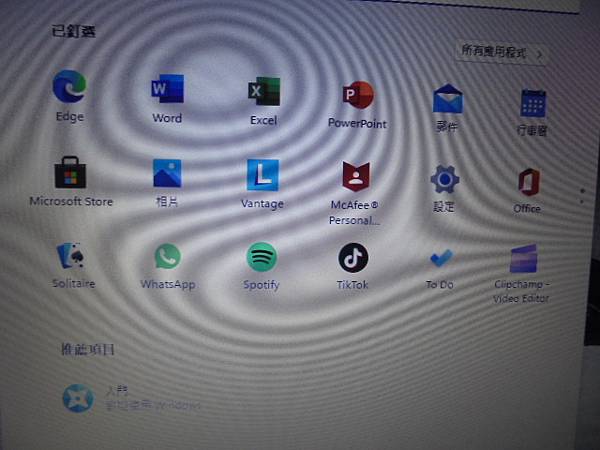The height and width of the screenshot is (450, 600).
Task: Click the All apps (所有應用程式) button
Action: pyautogui.click(x=501, y=53)
